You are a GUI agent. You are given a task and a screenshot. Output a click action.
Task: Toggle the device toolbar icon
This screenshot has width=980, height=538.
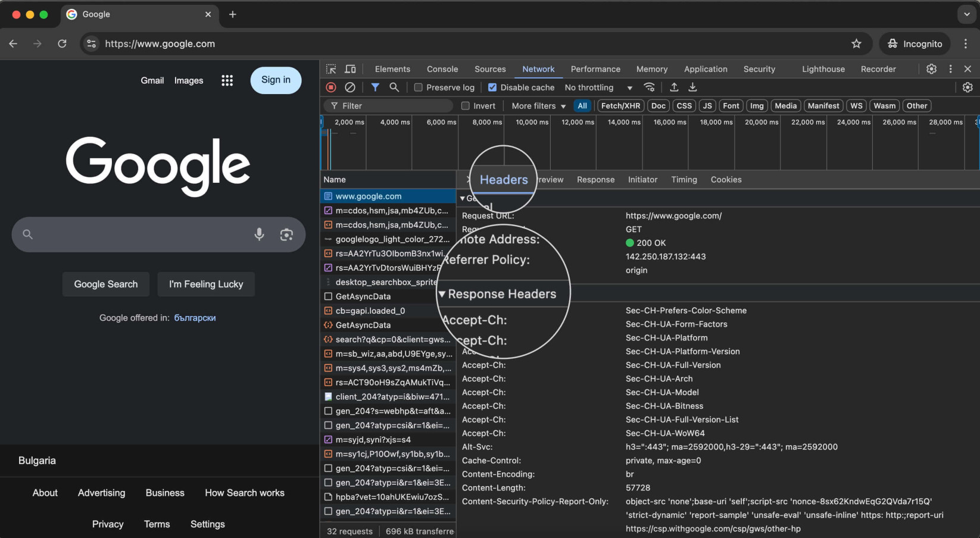351,69
